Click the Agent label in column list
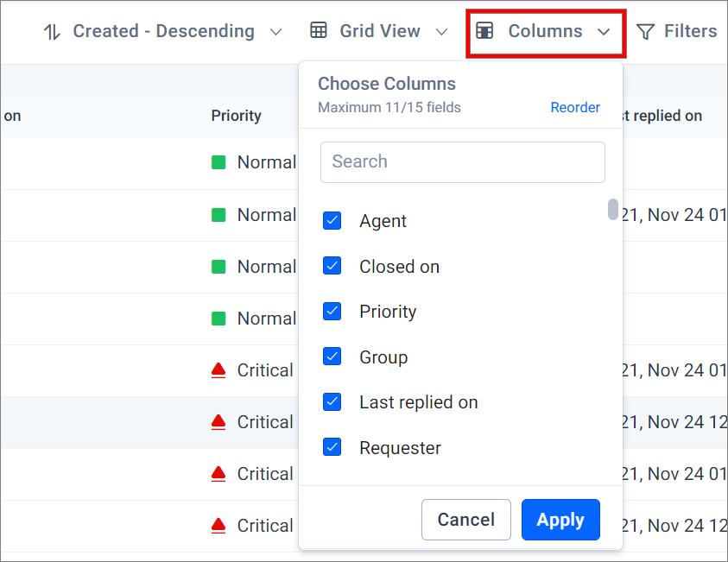 (x=383, y=221)
